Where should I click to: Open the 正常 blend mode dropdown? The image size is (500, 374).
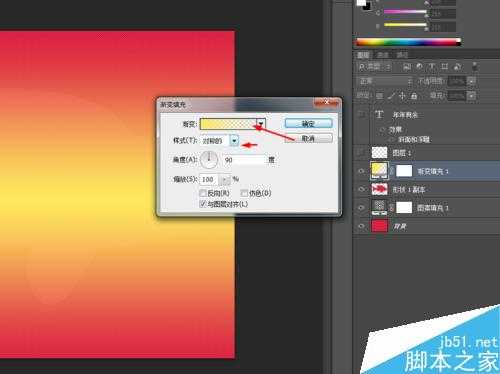[385, 81]
